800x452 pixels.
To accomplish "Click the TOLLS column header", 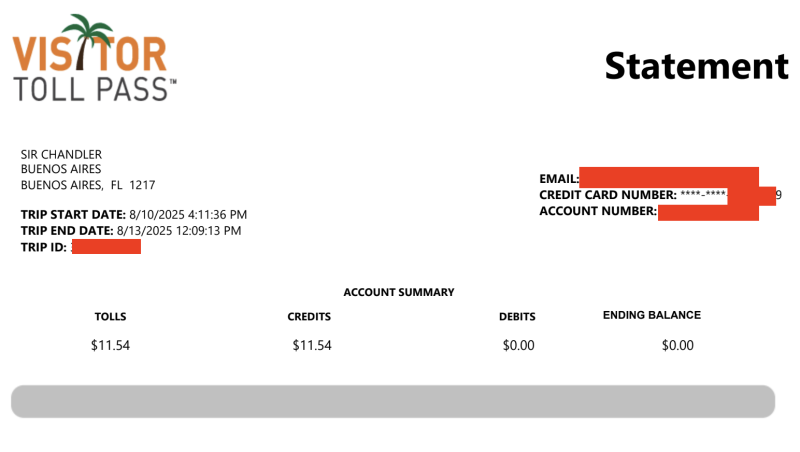I will pyautogui.click(x=110, y=317).
